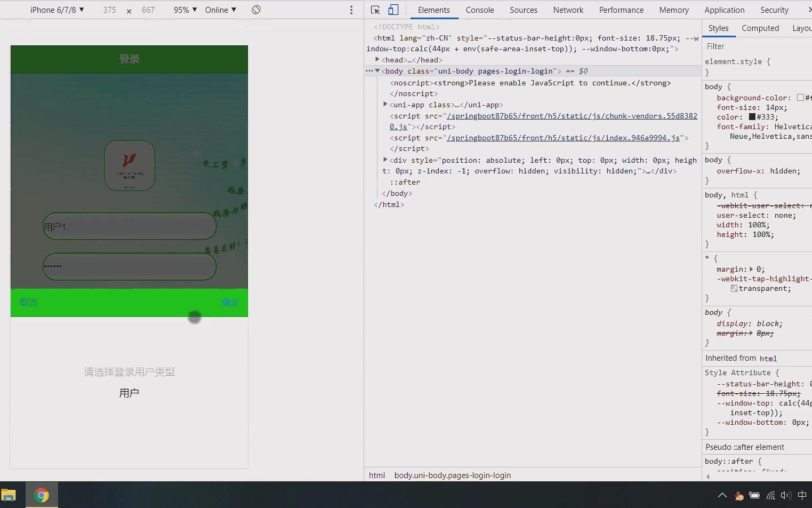Open the Online throttling dropdown
Viewport: 812px width, 508px height.
[220, 10]
